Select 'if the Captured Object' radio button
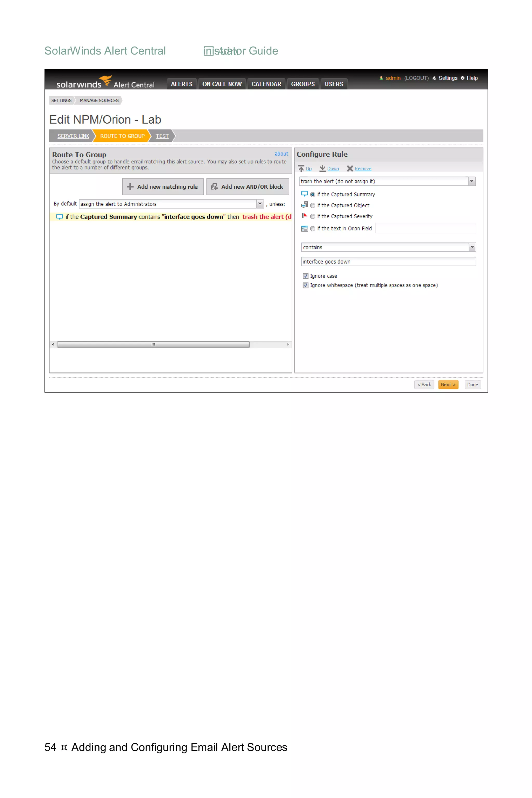The width and height of the screenshot is (532, 798). point(312,205)
